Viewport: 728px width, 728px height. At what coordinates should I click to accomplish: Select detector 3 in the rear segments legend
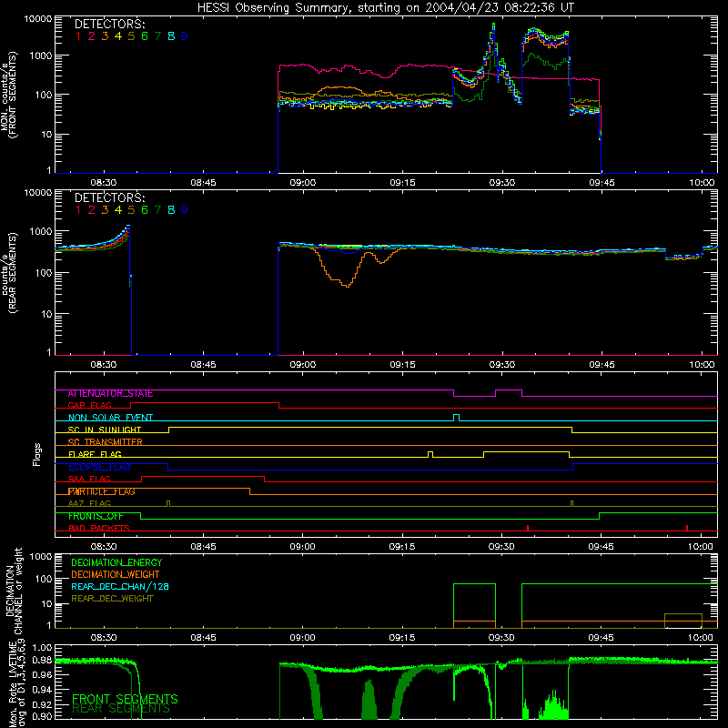click(x=105, y=210)
